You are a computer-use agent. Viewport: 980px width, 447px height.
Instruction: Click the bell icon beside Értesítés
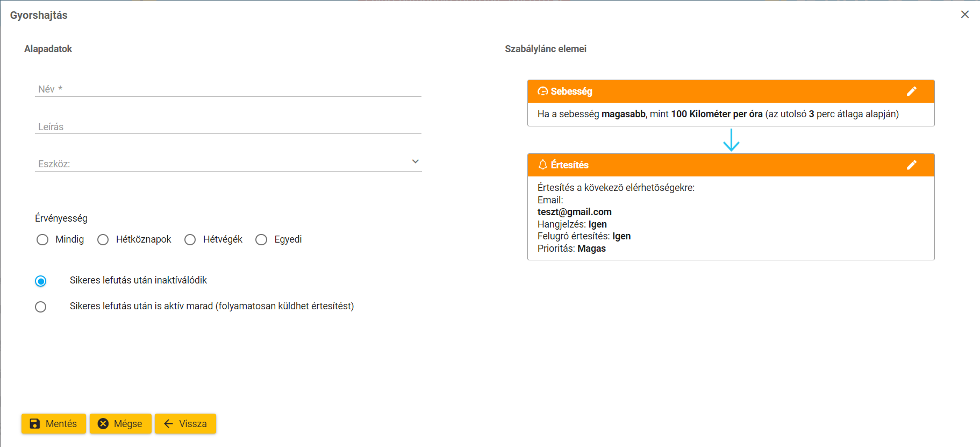542,165
